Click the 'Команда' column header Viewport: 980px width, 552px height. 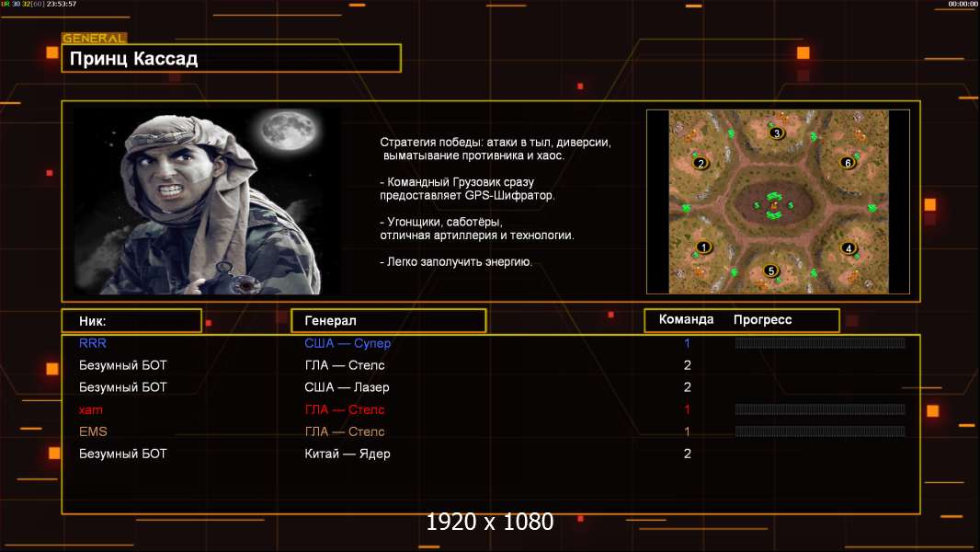686,320
